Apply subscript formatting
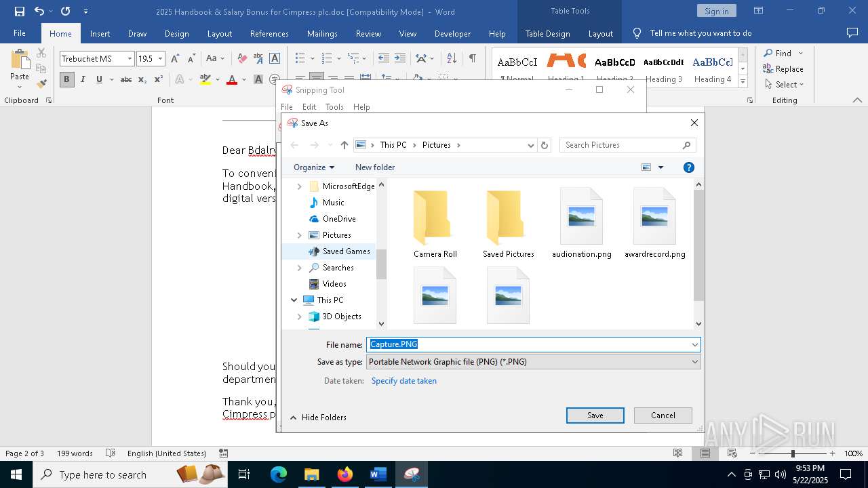Screen dimensions: 868x488 coord(142,79)
